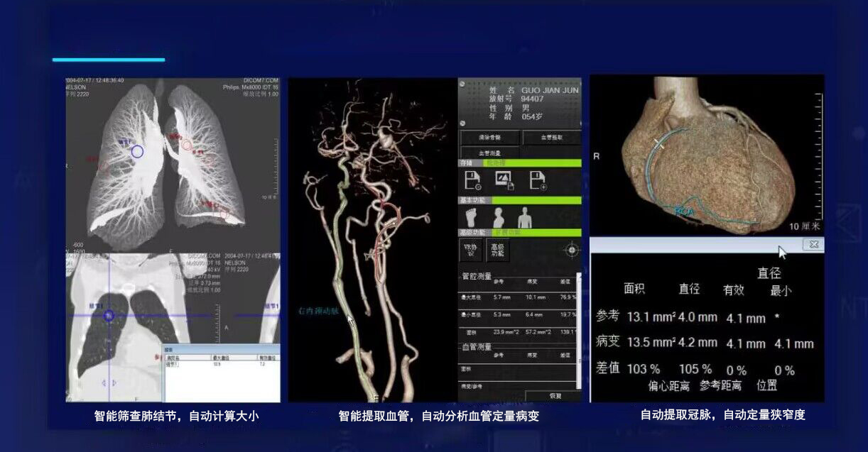Click the first save disk icon
Image resolution: width=868 pixels, height=452 pixels.
point(473,182)
